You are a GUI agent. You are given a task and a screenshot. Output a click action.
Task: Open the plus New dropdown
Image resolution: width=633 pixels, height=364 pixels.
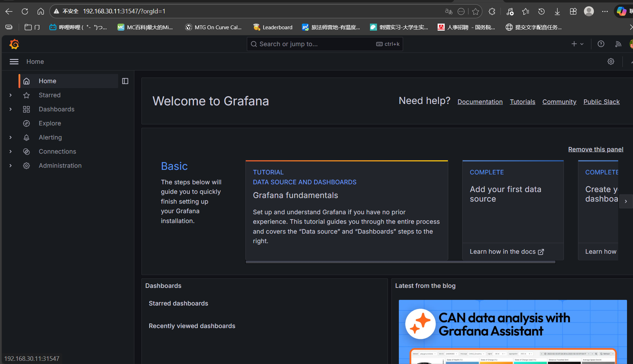(577, 44)
